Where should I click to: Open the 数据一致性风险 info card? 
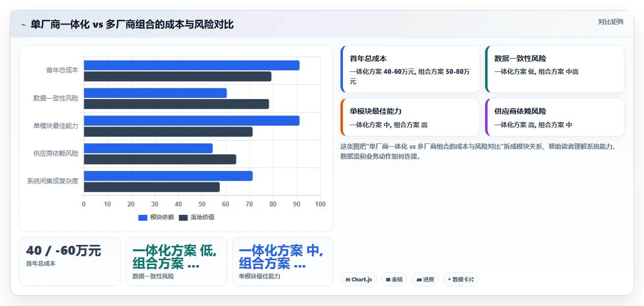(554, 69)
